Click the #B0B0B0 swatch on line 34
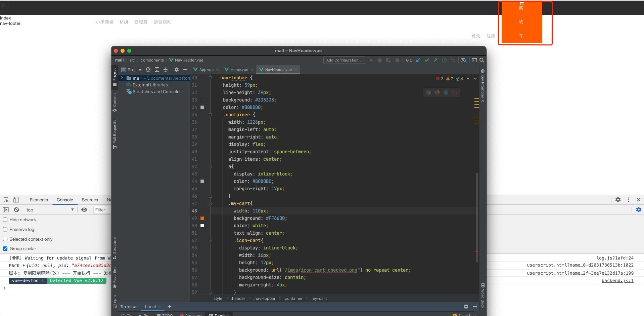The height and width of the screenshot is (316, 644). point(202,107)
